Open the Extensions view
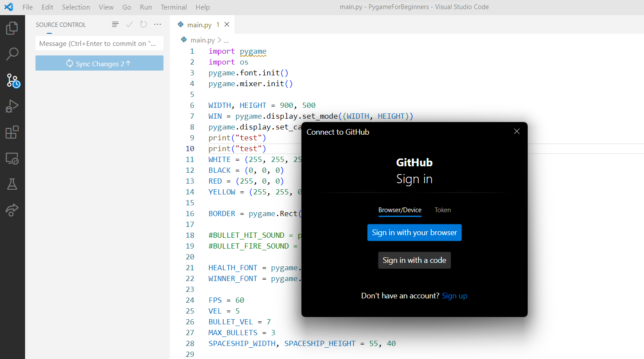 pyautogui.click(x=12, y=132)
